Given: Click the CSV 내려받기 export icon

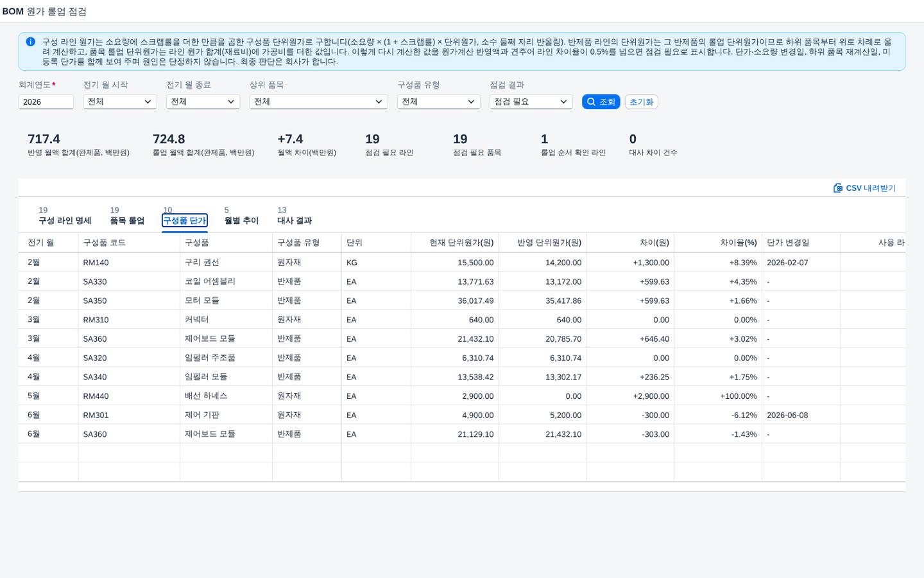Looking at the screenshot, I should point(837,188).
